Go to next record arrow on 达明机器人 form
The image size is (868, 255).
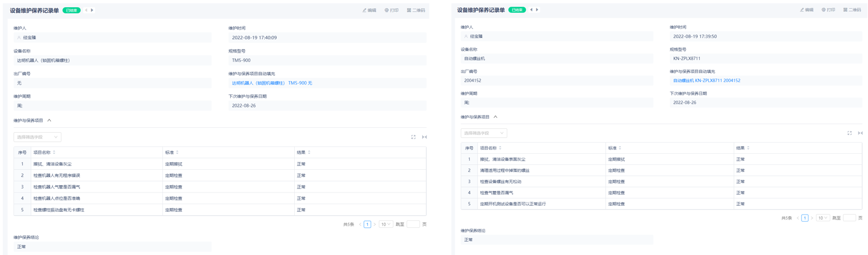tap(92, 11)
